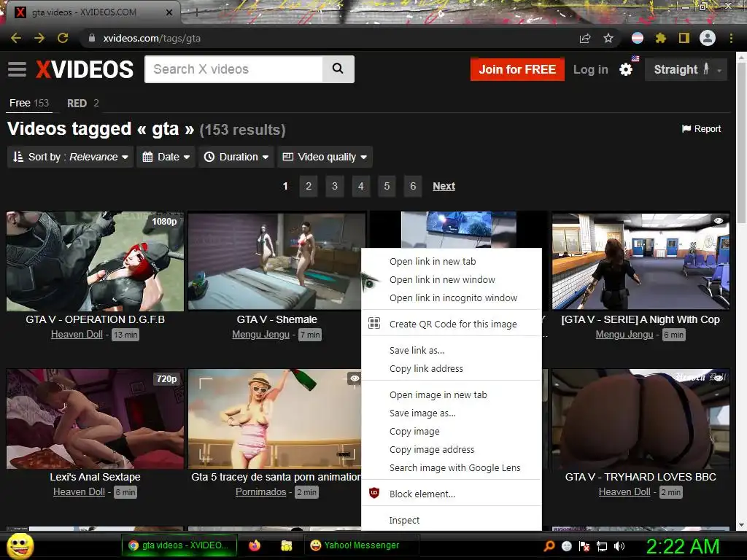Open the Chrome three-dot menu
Viewport: 747px width, 560px height.
click(x=731, y=38)
